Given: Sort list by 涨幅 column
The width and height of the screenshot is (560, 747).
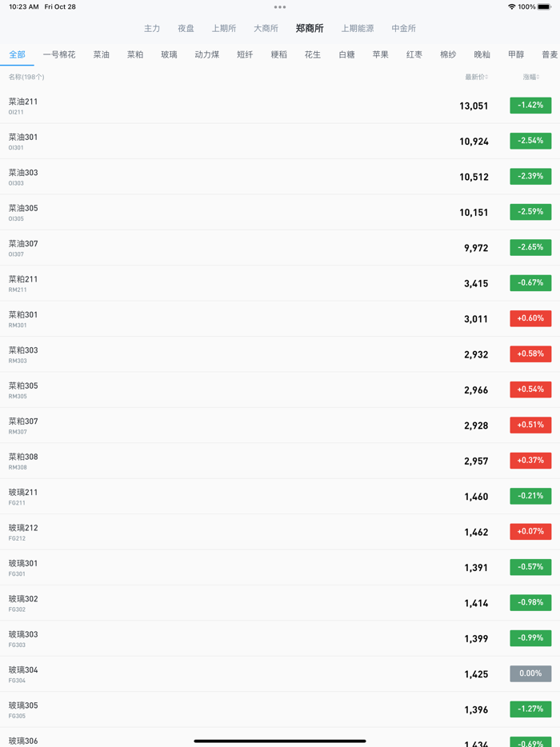Looking at the screenshot, I should [531, 78].
